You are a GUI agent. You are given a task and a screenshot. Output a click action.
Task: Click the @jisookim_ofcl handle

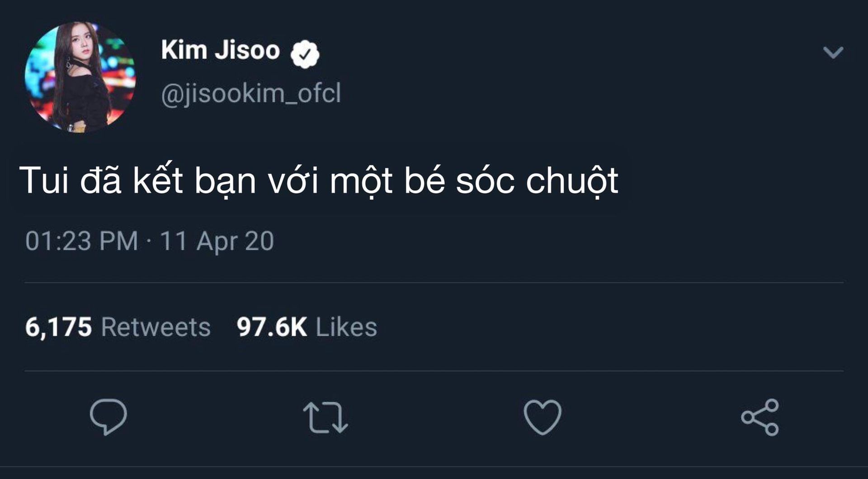click(251, 93)
